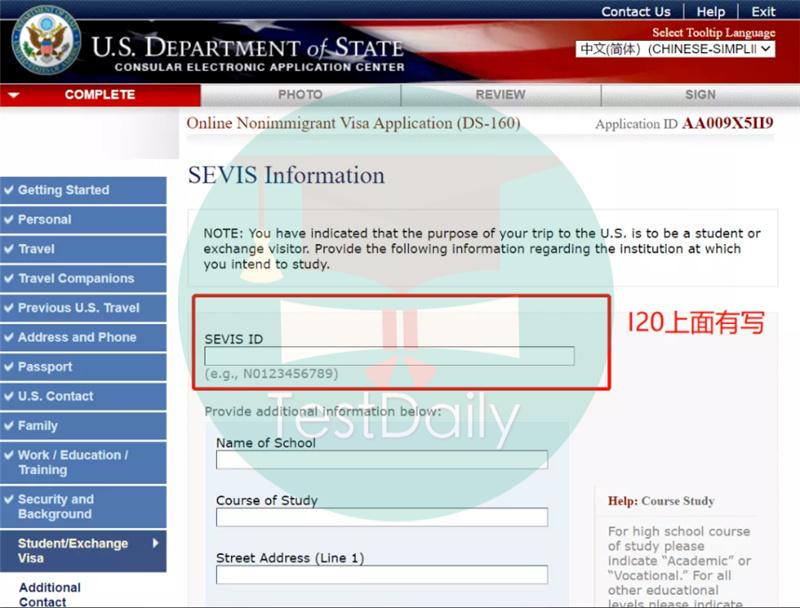Viewport: 800px width, 608px height.
Task: Click the checkmark icon beside Family
Action: [x=8, y=425]
